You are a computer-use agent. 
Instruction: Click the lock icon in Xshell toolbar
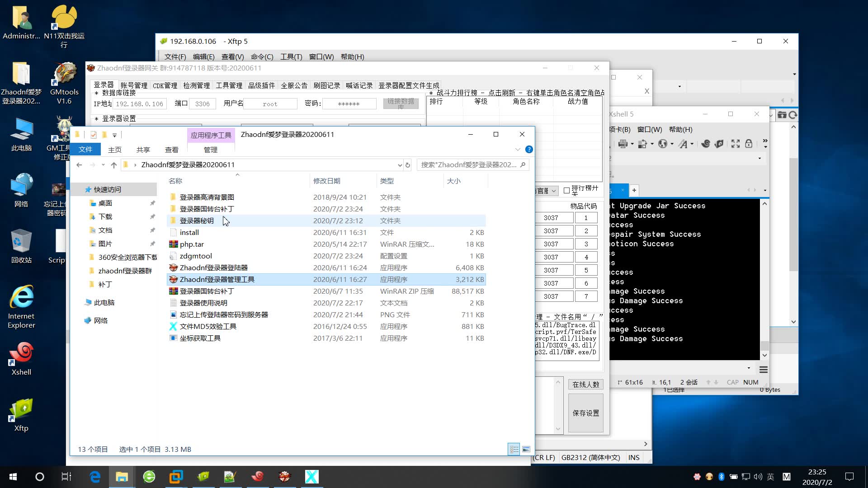(x=749, y=144)
